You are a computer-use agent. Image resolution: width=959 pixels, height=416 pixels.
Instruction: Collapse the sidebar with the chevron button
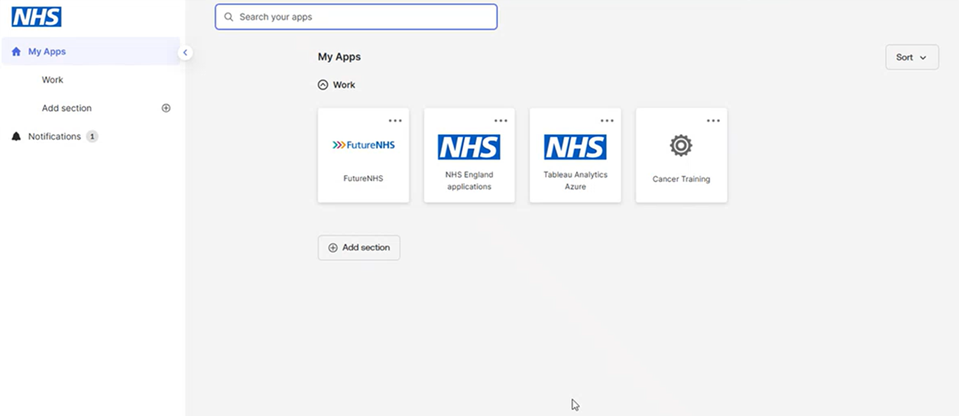click(x=185, y=53)
